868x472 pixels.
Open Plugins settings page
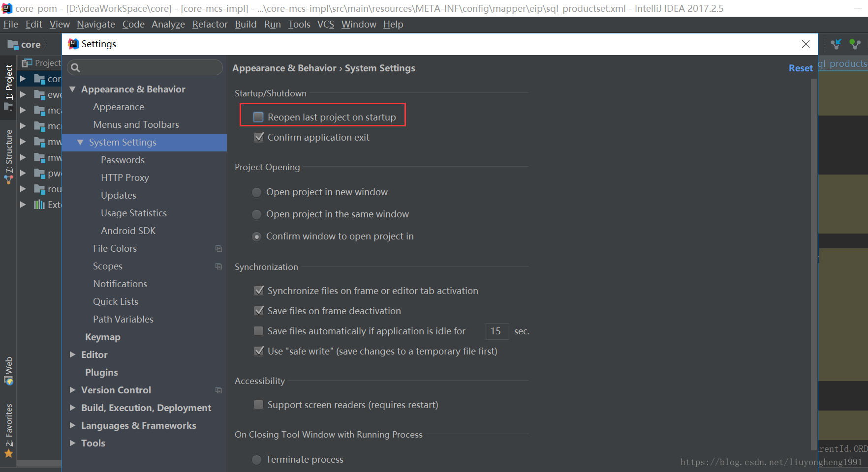click(x=101, y=372)
